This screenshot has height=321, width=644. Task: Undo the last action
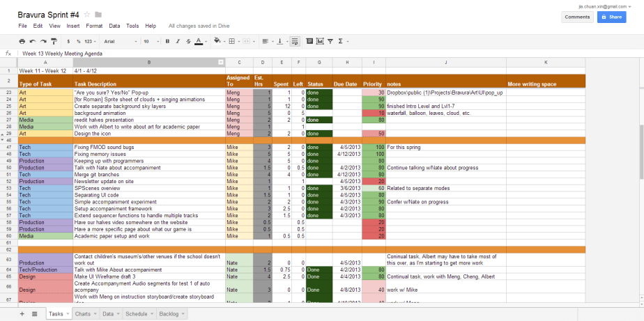tap(33, 41)
